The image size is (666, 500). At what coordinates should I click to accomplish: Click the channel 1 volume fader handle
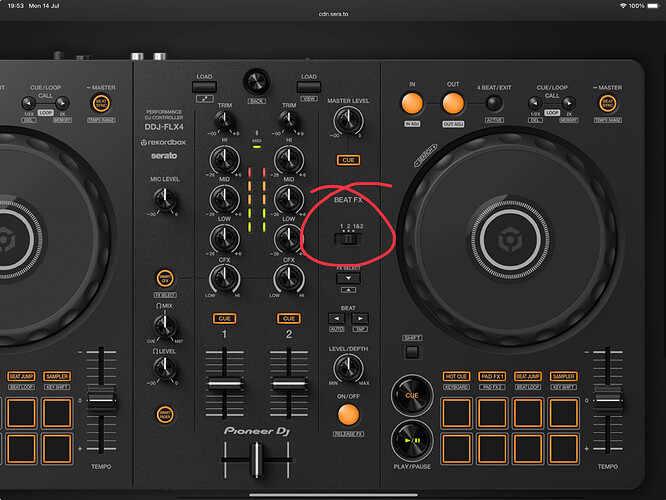[x=224, y=384]
